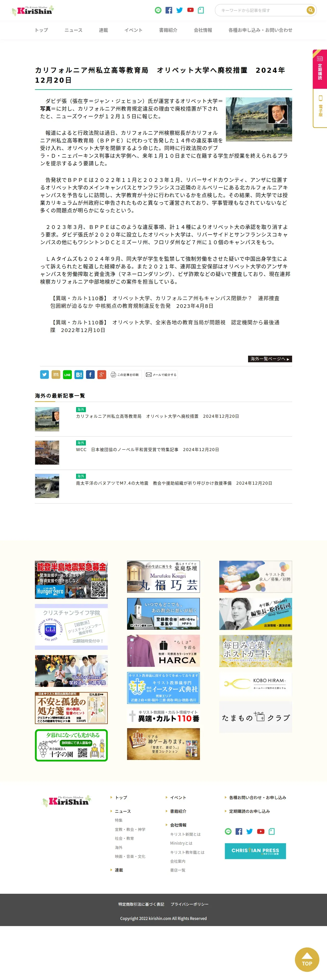Image resolution: width=327 pixels, height=980 pixels.
Task: Click the WCC article thumbnail
Action: coord(47,452)
